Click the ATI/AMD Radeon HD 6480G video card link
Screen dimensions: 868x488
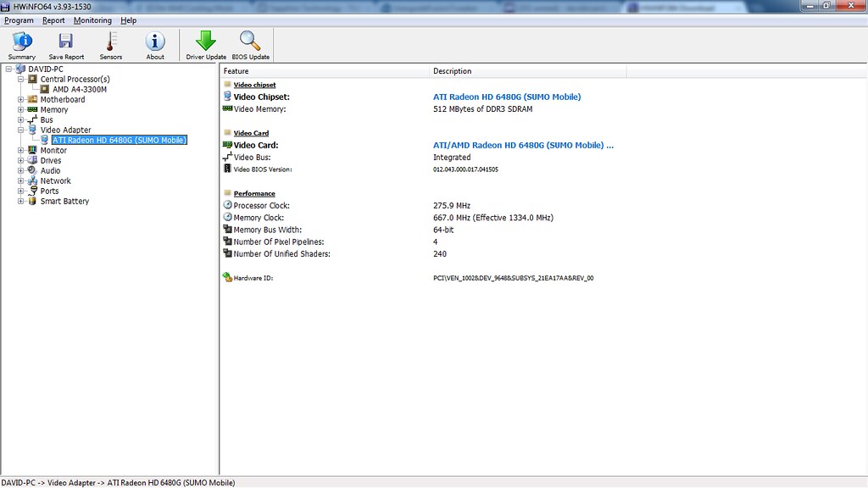pyautogui.click(x=523, y=145)
